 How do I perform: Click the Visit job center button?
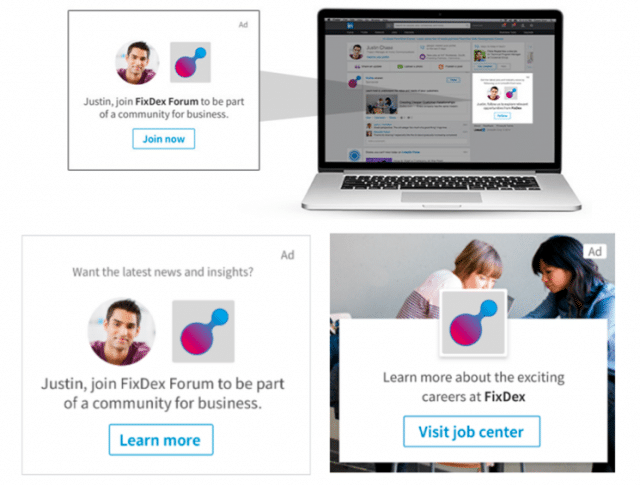click(471, 431)
